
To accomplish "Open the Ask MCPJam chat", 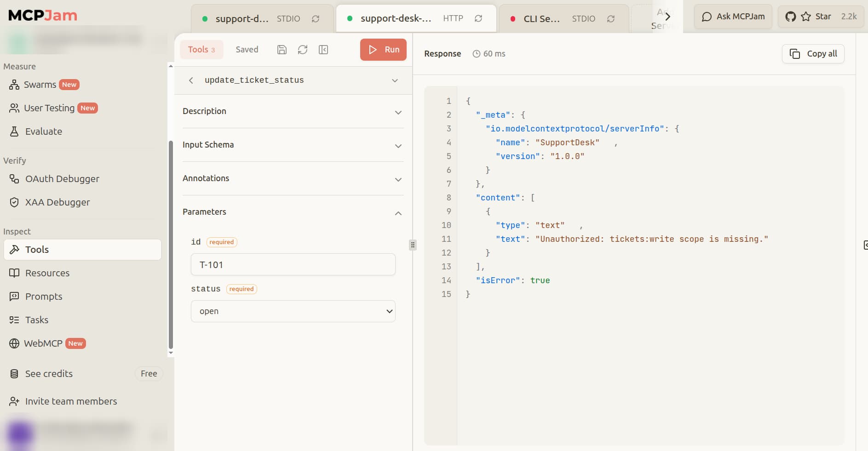I will point(733,17).
